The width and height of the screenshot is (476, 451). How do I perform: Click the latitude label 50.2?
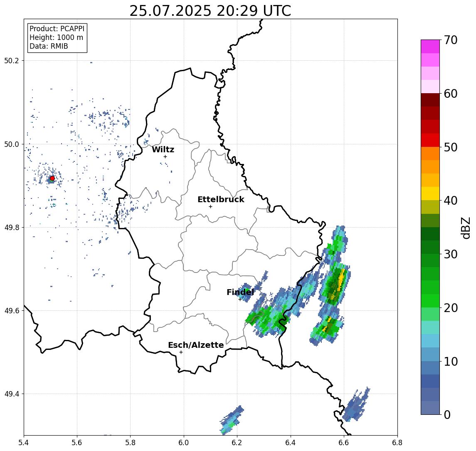tap(12, 60)
